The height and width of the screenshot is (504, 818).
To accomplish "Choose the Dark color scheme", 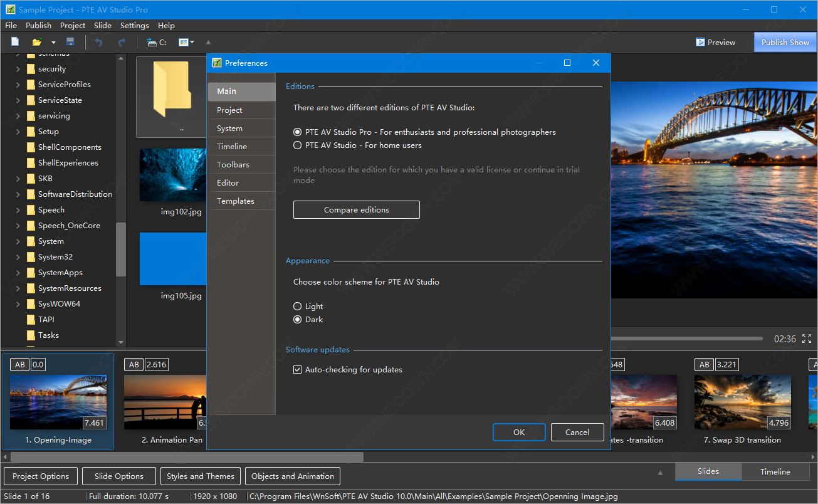I will 298,320.
